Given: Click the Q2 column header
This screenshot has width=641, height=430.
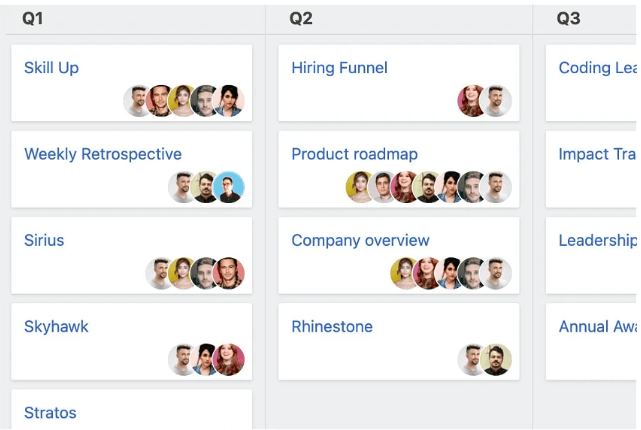Looking at the screenshot, I should pyautogui.click(x=301, y=18).
